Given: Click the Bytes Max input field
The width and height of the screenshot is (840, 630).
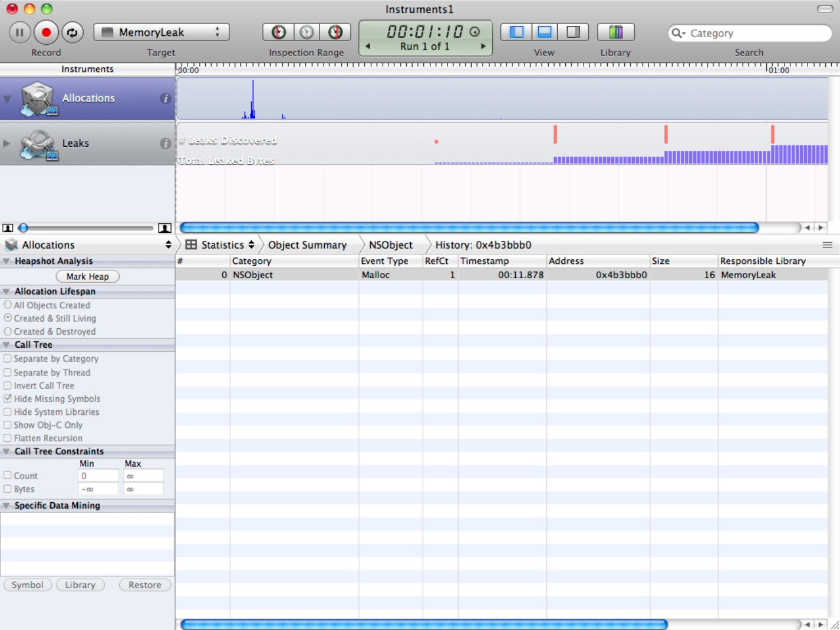Looking at the screenshot, I should click(143, 489).
